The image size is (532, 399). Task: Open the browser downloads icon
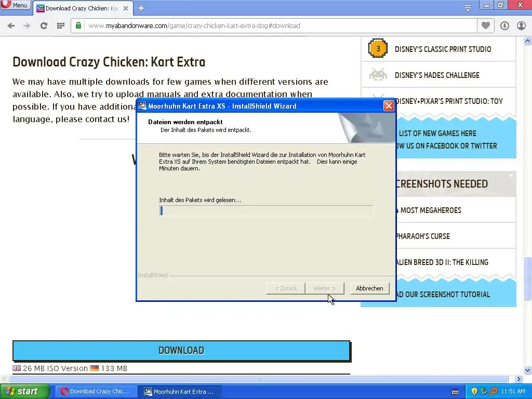point(504,26)
